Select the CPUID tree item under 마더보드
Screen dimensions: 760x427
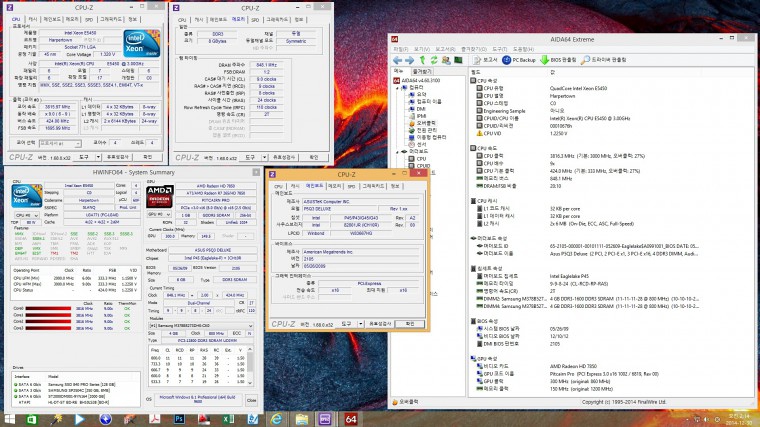420,166
